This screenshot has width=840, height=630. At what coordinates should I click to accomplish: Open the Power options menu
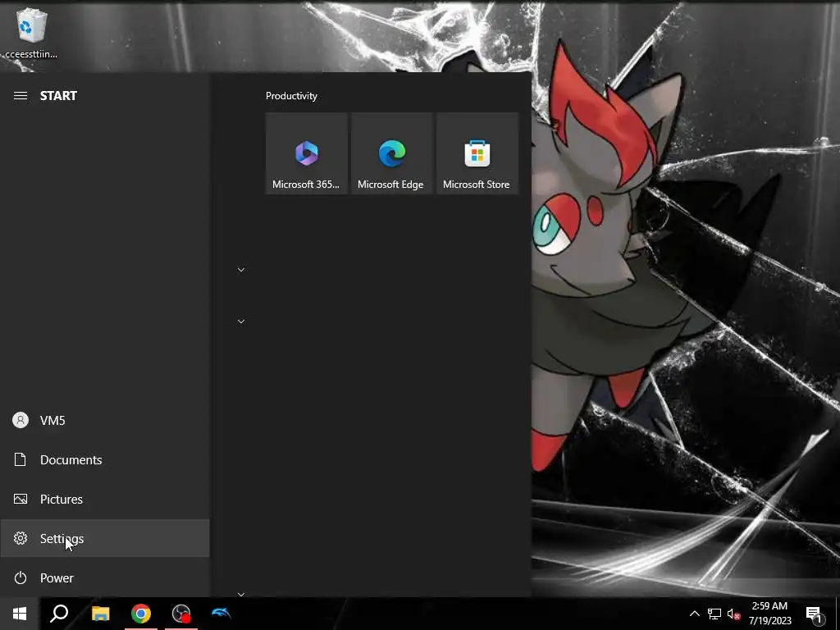point(104,578)
